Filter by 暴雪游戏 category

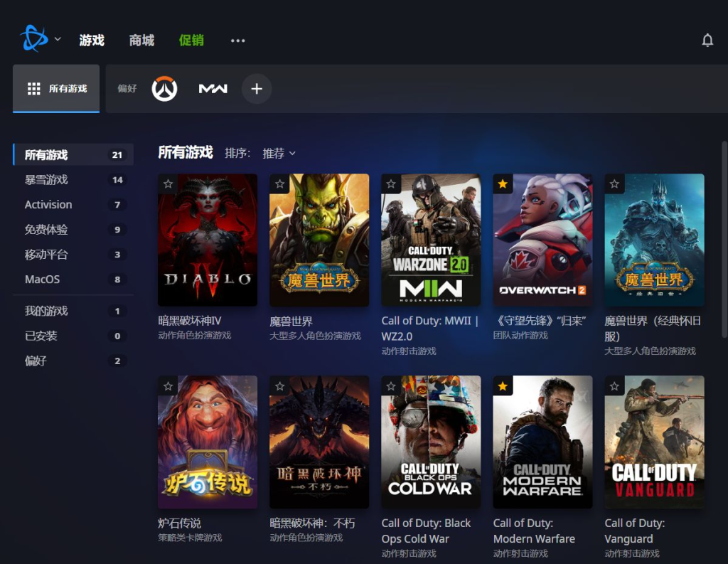tap(73, 180)
